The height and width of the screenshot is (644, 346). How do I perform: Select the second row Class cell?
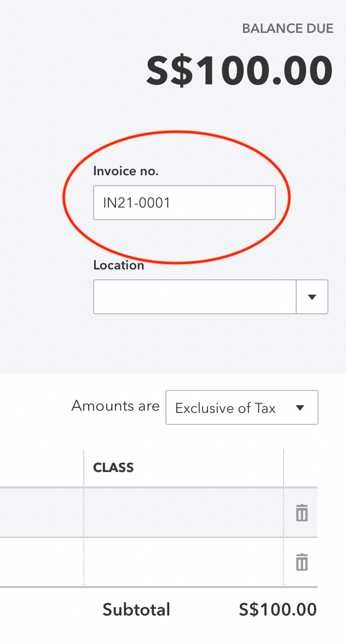(x=183, y=562)
